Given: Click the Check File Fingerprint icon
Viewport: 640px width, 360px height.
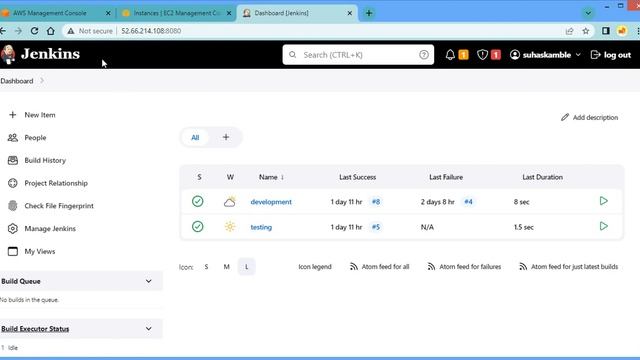Looking at the screenshot, I should click(13, 206).
